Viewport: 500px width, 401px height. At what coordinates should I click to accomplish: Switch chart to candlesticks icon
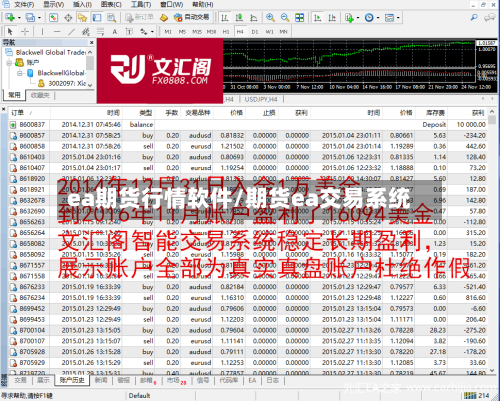[x=239, y=17]
